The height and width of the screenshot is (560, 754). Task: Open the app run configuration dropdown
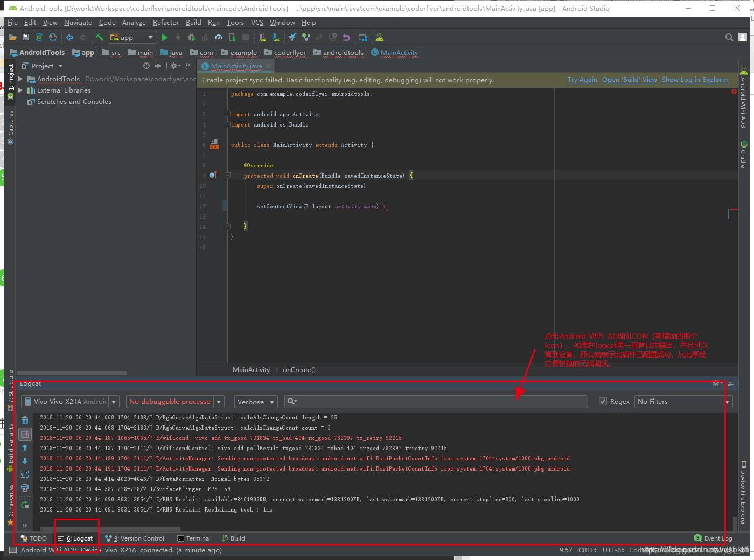(x=132, y=38)
